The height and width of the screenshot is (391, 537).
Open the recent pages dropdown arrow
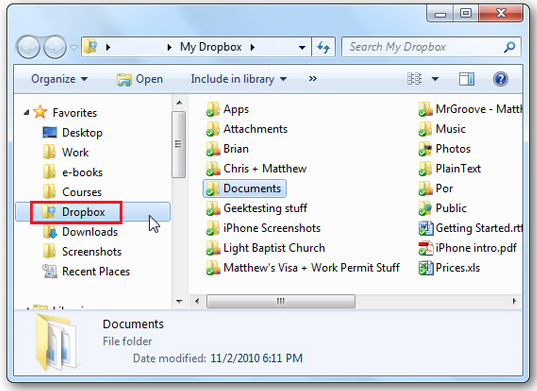pos(74,47)
